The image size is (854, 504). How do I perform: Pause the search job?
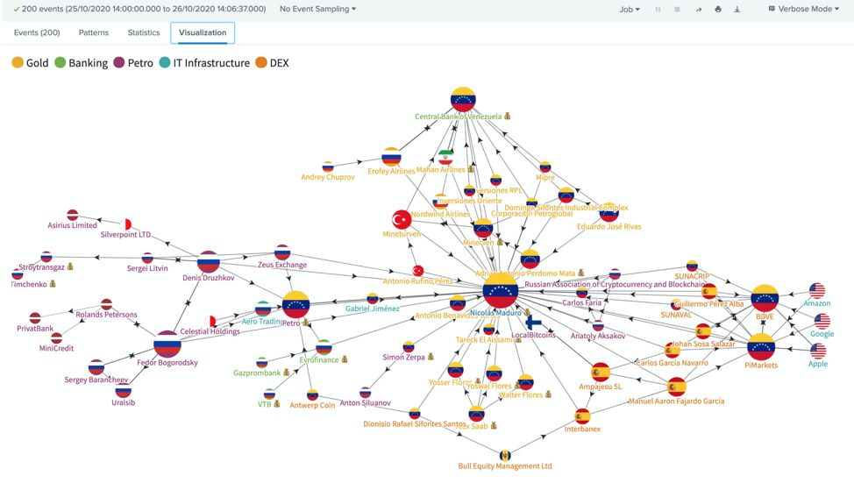tap(658, 10)
